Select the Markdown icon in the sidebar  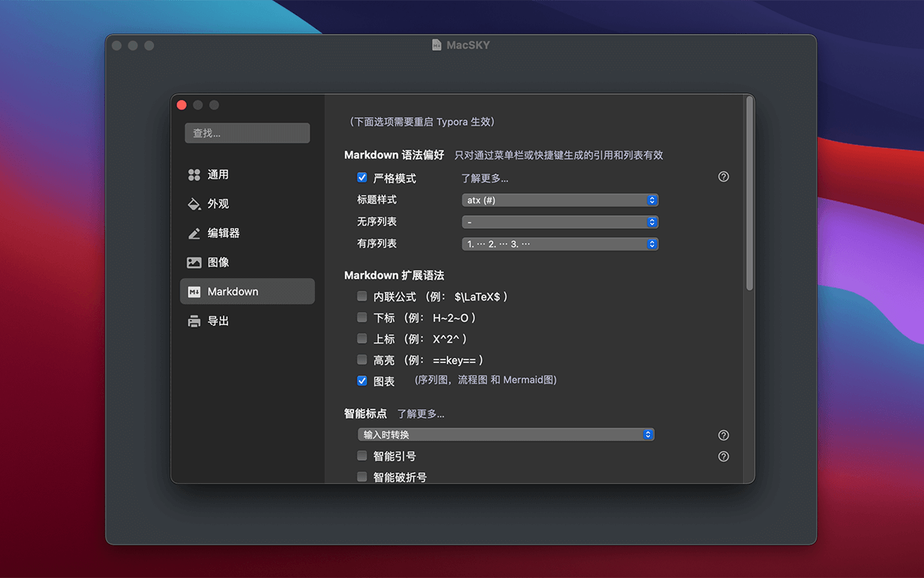(194, 292)
